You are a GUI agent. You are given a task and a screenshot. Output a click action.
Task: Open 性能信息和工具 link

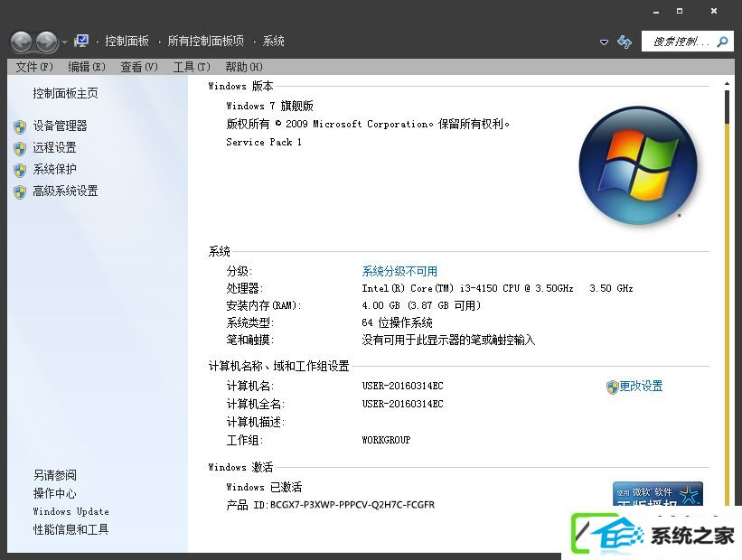click(x=71, y=529)
